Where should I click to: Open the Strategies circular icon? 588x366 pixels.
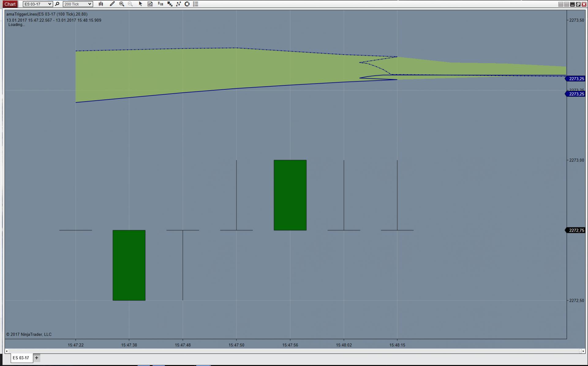pyautogui.click(x=187, y=4)
